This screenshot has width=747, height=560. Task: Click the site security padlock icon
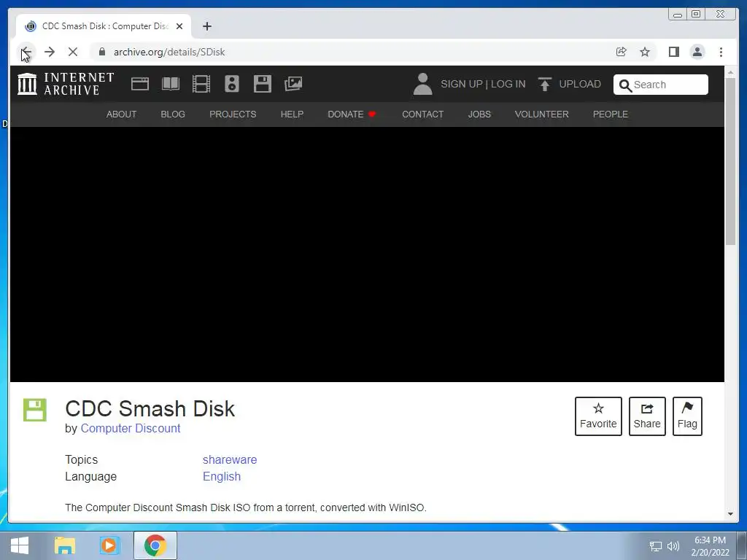point(102,52)
